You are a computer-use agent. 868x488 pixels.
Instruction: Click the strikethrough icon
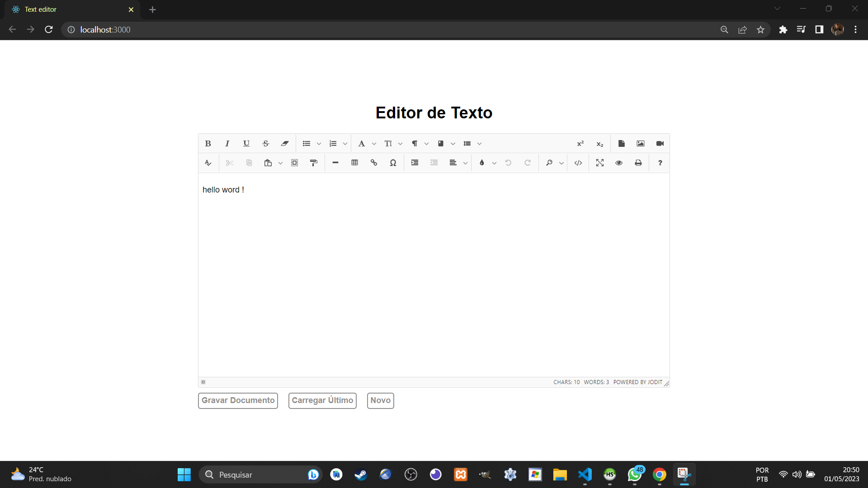[x=266, y=144]
